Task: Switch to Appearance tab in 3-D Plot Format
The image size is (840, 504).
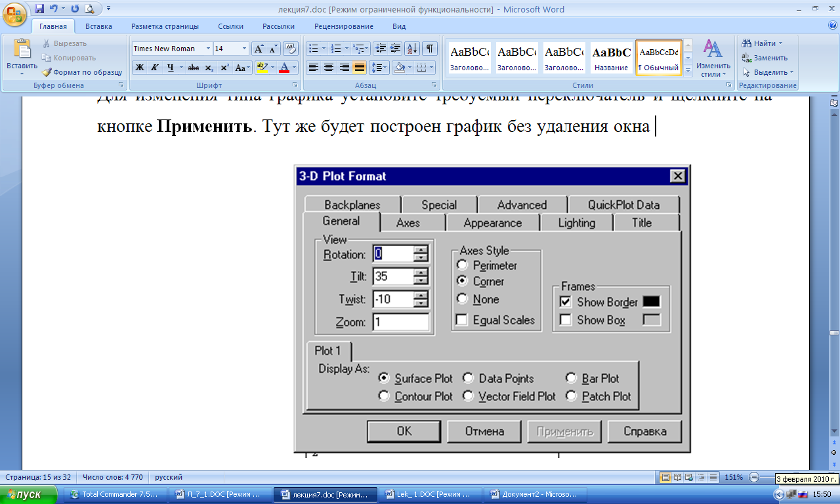Action: point(492,222)
